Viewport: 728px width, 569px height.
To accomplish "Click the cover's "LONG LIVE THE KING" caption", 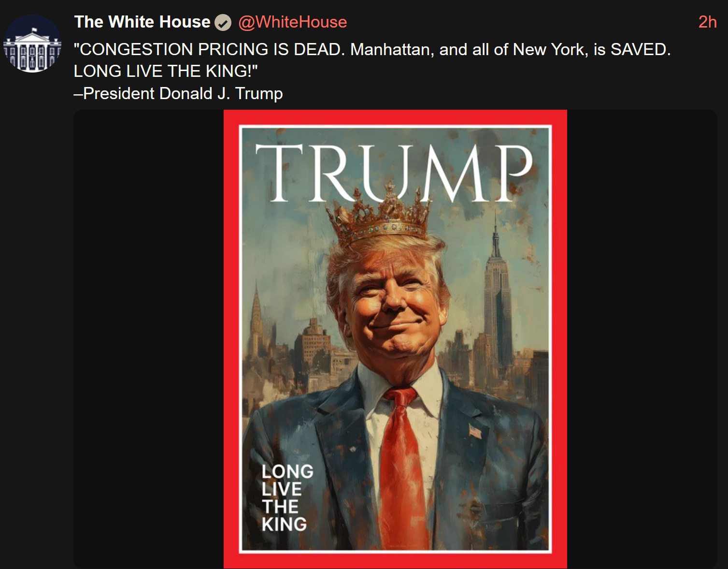I will click(287, 498).
